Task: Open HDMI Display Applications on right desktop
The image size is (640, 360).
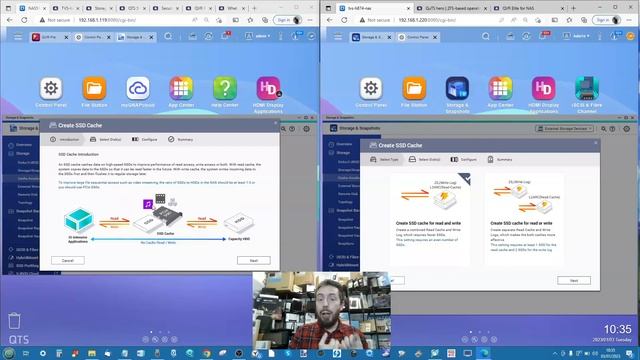Action: (x=544, y=88)
